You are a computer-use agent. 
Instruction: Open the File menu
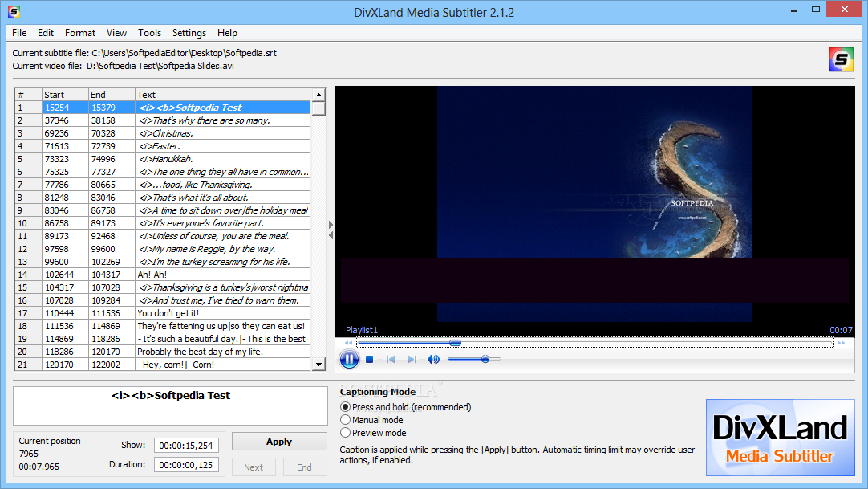click(x=19, y=33)
